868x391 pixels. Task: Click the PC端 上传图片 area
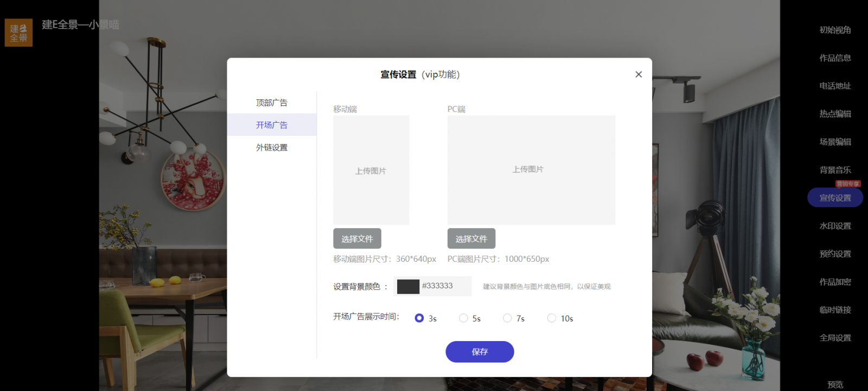[x=531, y=170]
